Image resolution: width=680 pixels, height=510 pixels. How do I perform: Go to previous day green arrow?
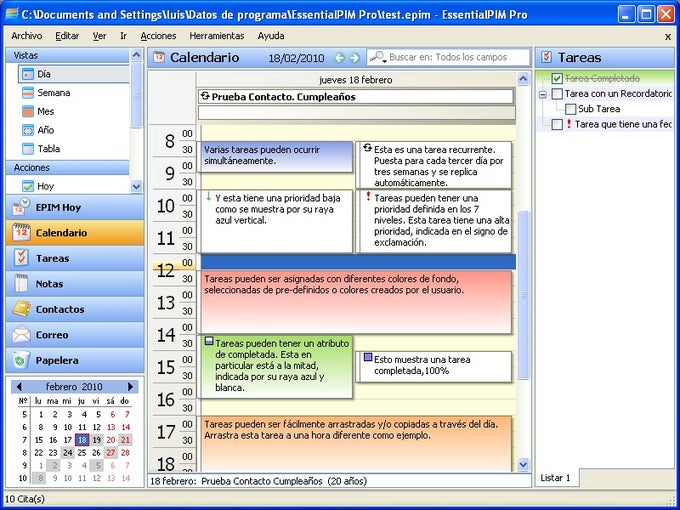click(x=340, y=58)
